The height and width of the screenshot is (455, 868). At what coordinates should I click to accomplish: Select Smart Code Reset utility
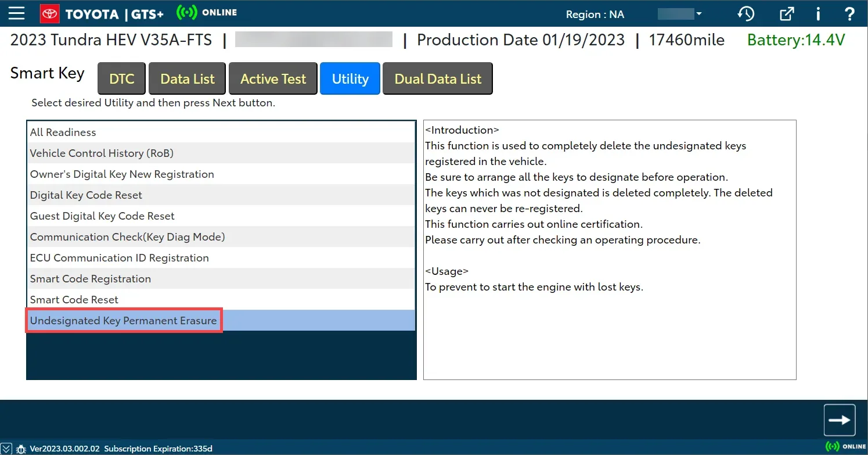221,300
